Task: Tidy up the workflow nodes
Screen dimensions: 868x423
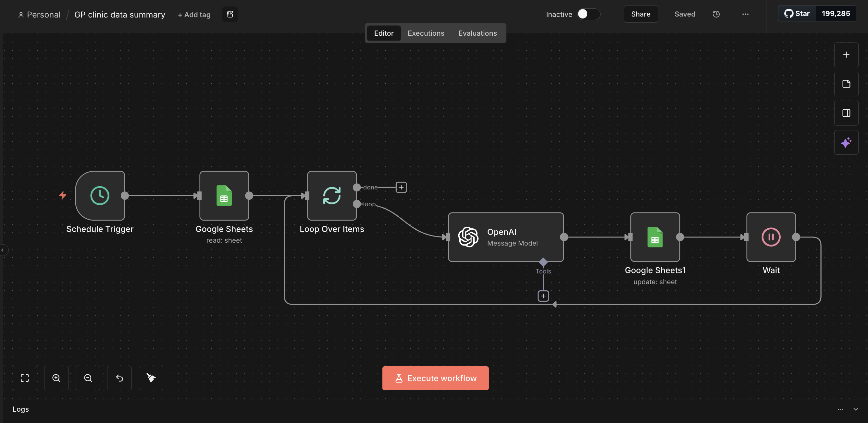Action: pyautogui.click(x=151, y=378)
